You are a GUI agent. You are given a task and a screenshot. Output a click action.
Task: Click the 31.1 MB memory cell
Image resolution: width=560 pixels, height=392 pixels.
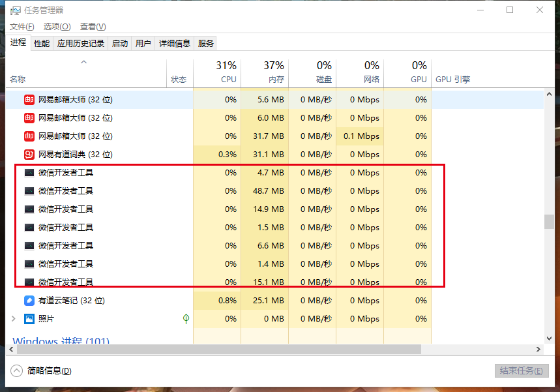tap(265, 155)
